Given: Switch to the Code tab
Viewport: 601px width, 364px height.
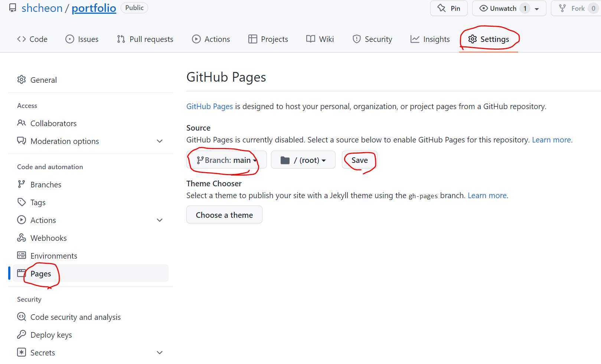Looking at the screenshot, I should tap(32, 39).
